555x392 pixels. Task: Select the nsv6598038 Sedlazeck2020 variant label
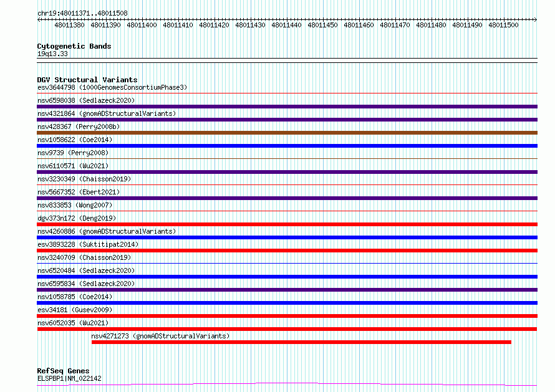point(86,100)
